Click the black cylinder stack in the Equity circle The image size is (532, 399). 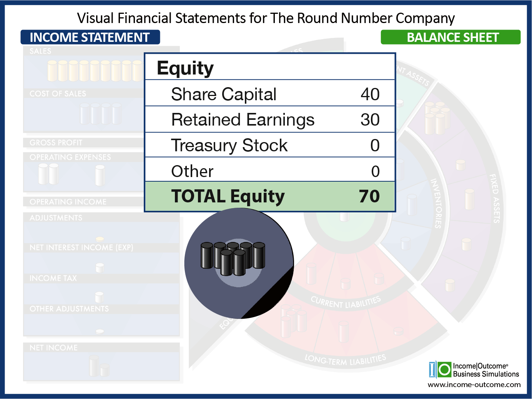coord(233,258)
